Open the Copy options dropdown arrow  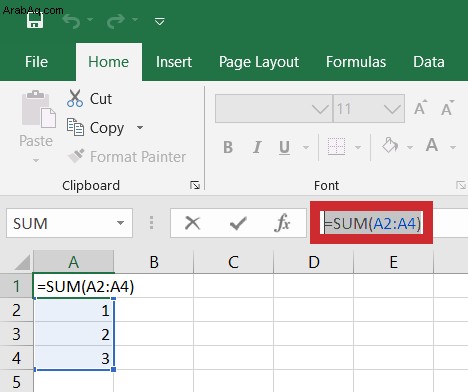click(x=140, y=127)
